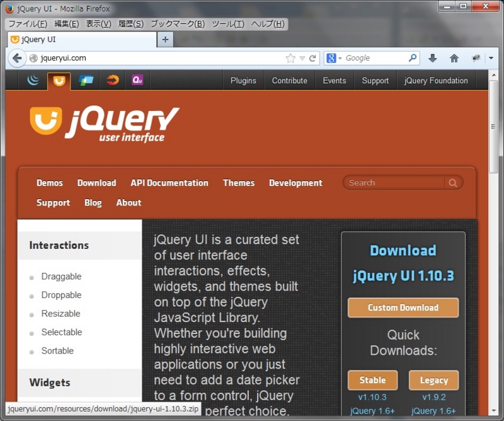Open the About link
Image resolution: width=504 pixels, height=421 pixels.
129,202
